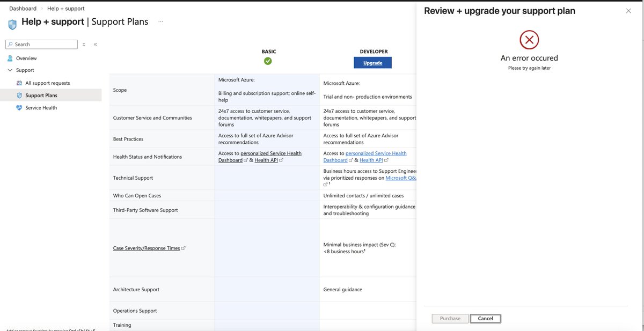Open the ellipsis more options menu

tap(160, 22)
